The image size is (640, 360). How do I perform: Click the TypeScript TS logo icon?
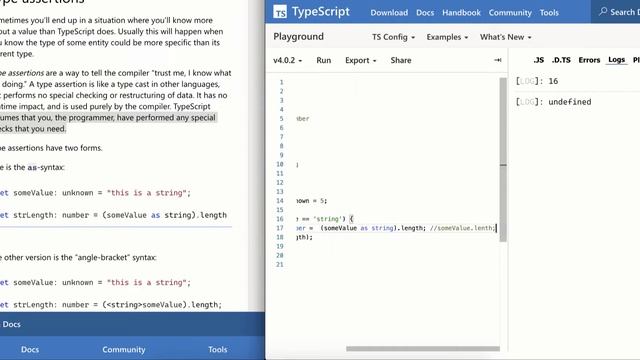coord(280,12)
